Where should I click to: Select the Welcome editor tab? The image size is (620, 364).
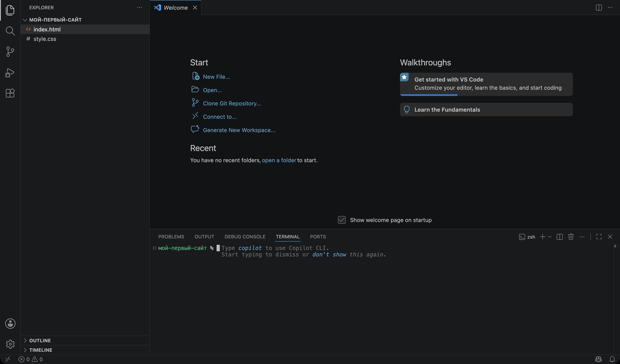tap(176, 7)
